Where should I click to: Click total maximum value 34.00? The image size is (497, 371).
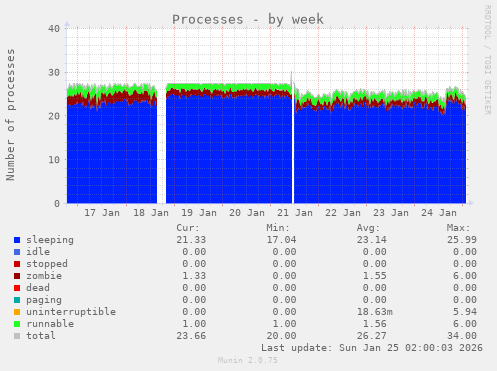pos(462,336)
